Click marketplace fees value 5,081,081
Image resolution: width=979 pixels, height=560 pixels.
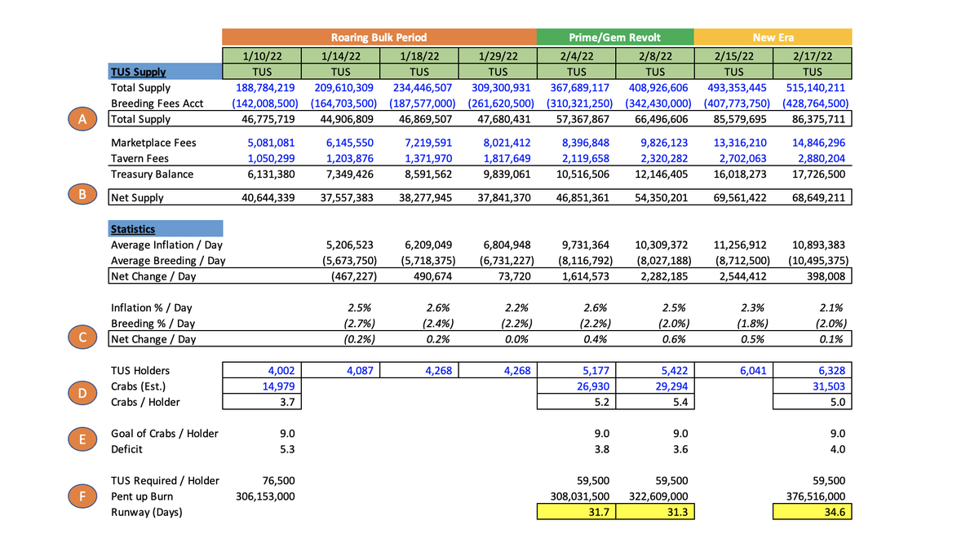[x=271, y=143]
